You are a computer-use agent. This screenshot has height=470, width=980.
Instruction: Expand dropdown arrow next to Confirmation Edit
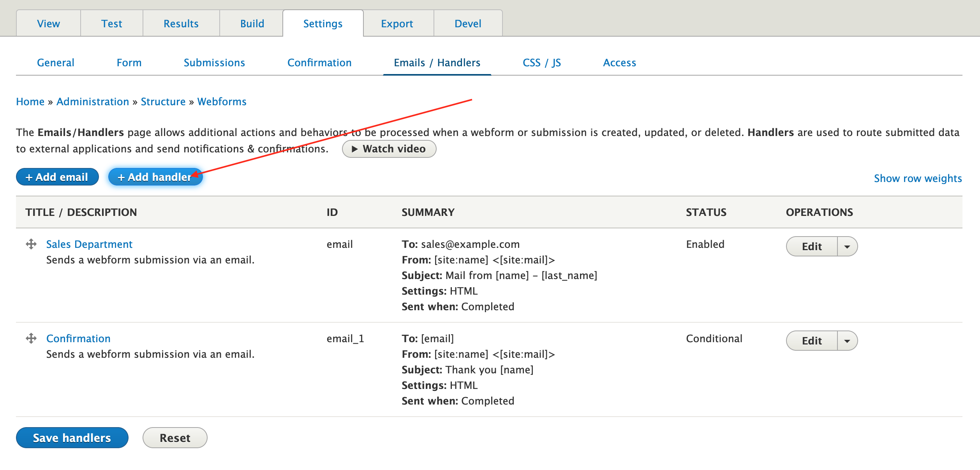click(847, 341)
